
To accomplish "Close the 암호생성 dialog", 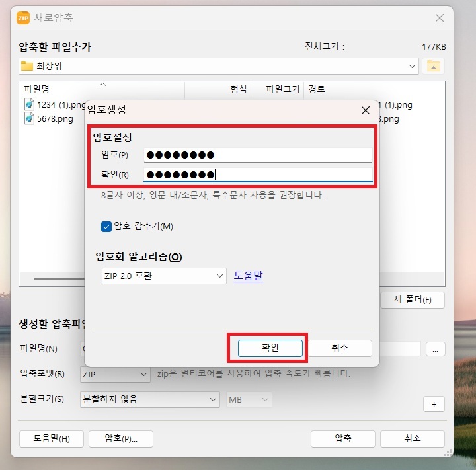I will [x=366, y=110].
